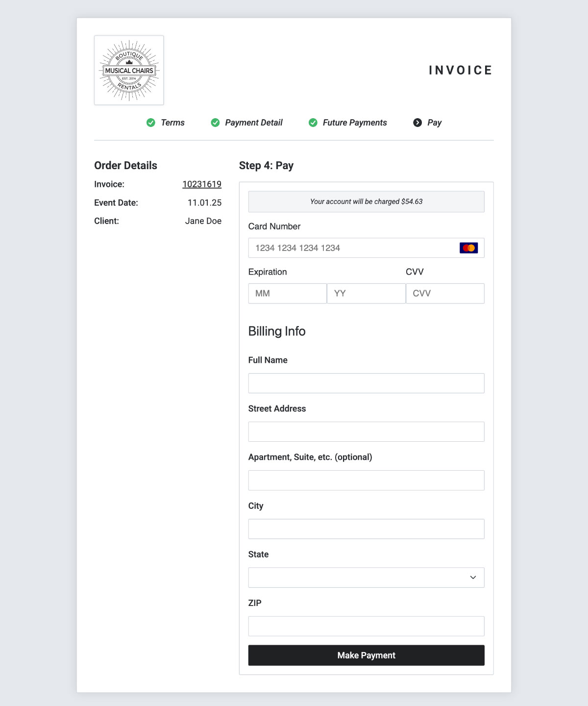The height and width of the screenshot is (706, 588).
Task: Click the green checkmark beside Future Payments
Action: coord(313,123)
